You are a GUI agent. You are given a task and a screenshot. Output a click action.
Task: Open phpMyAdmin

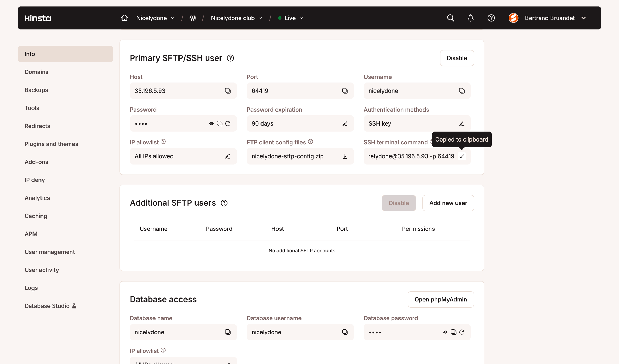point(440,299)
